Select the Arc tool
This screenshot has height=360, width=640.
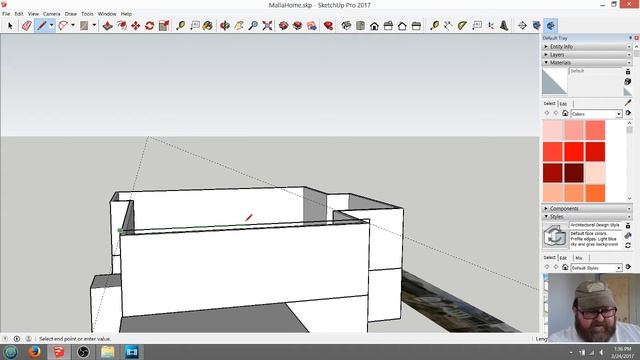click(63, 26)
